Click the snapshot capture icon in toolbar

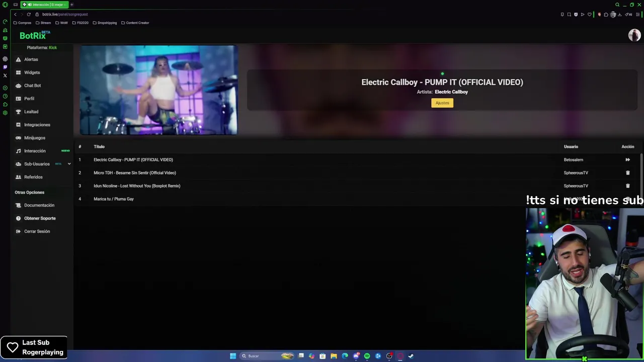click(569, 15)
